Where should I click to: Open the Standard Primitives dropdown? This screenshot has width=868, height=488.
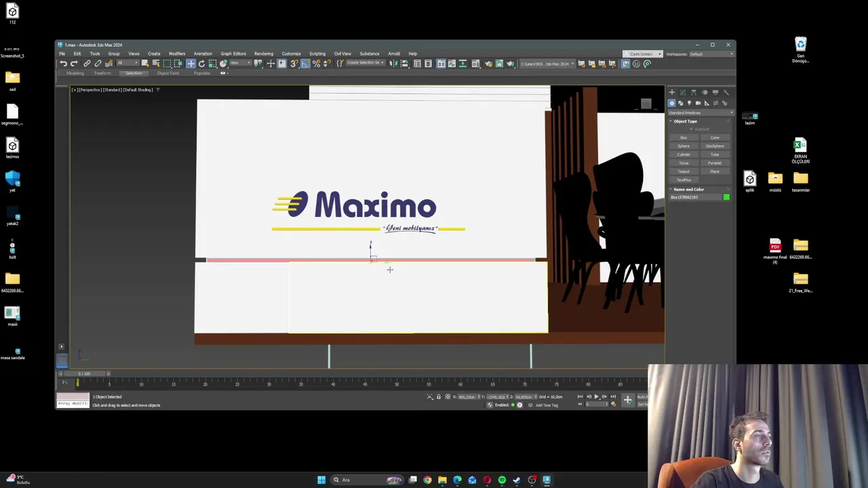click(700, 113)
